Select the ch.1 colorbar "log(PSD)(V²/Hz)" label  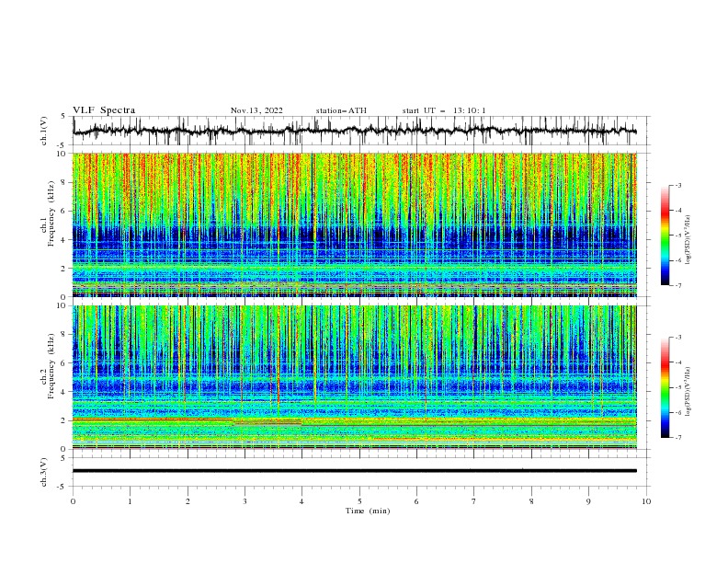point(688,240)
